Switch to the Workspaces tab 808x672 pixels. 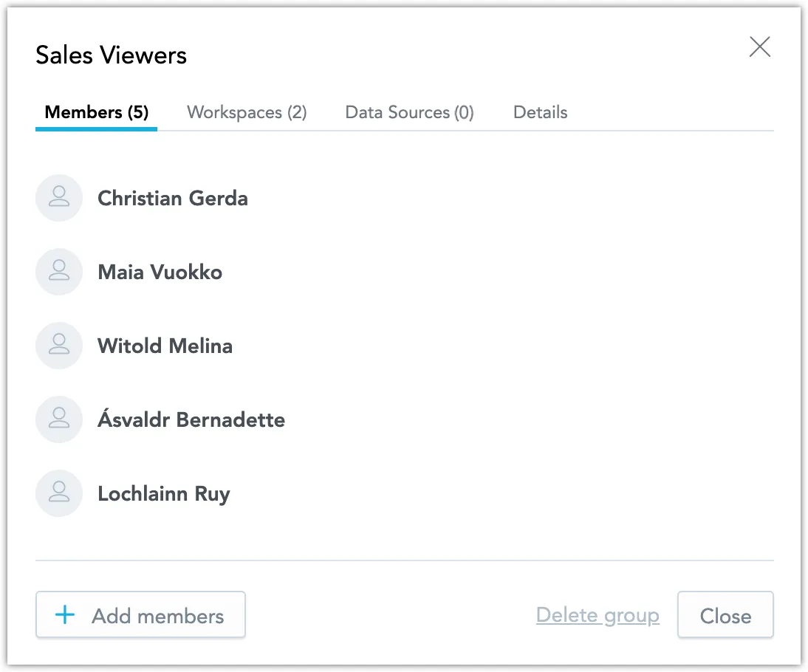pos(247,112)
